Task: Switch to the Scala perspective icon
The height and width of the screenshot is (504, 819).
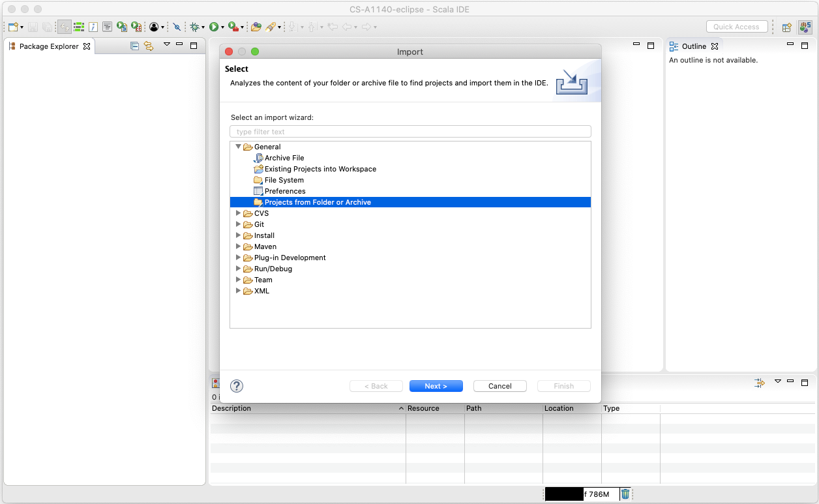Action: pos(805,27)
